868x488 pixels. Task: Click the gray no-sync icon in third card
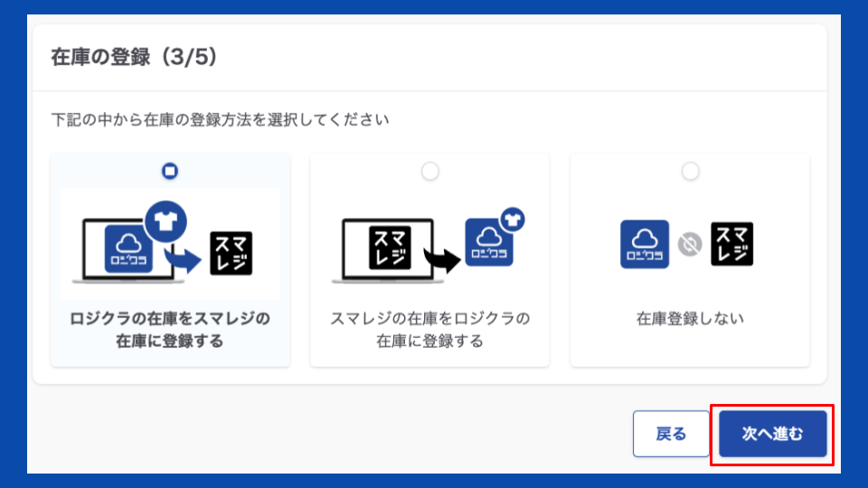pyautogui.click(x=690, y=244)
